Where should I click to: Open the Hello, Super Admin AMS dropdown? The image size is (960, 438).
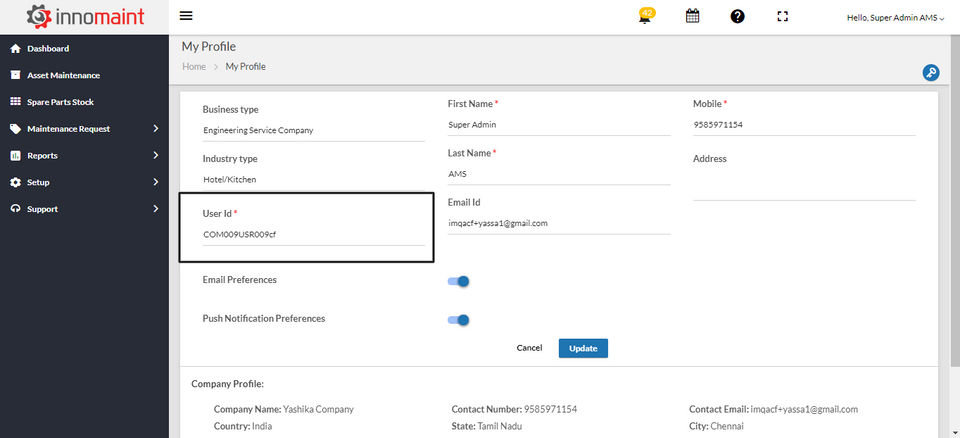[x=895, y=18]
